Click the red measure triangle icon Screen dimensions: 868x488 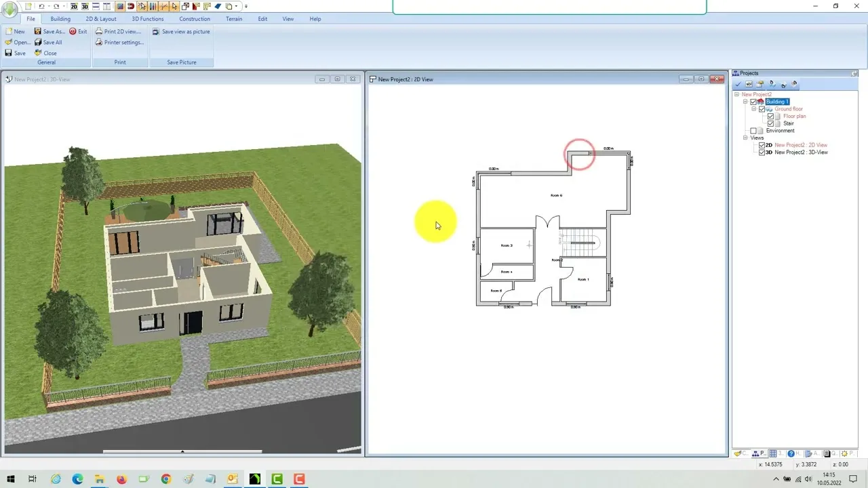click(196, 6)
